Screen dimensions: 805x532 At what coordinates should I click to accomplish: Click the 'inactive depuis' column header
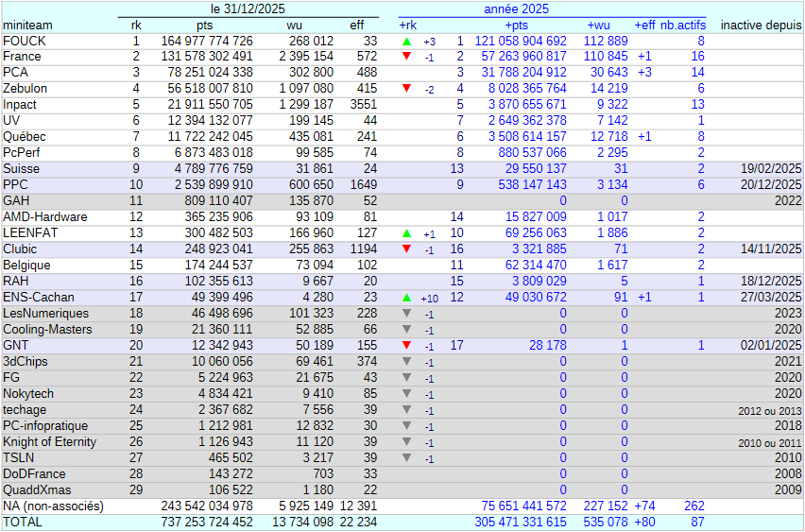(761, 26)
